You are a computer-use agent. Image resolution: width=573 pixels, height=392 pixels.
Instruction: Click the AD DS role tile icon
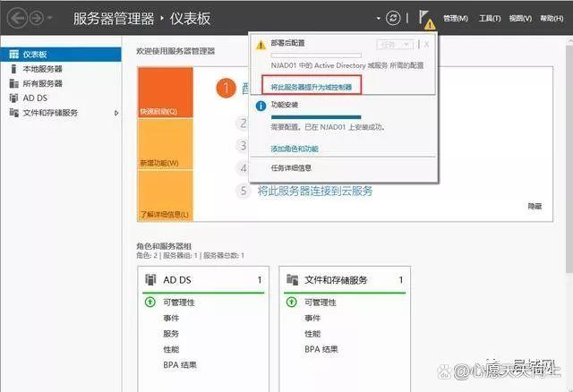click(x=150, y=280)
